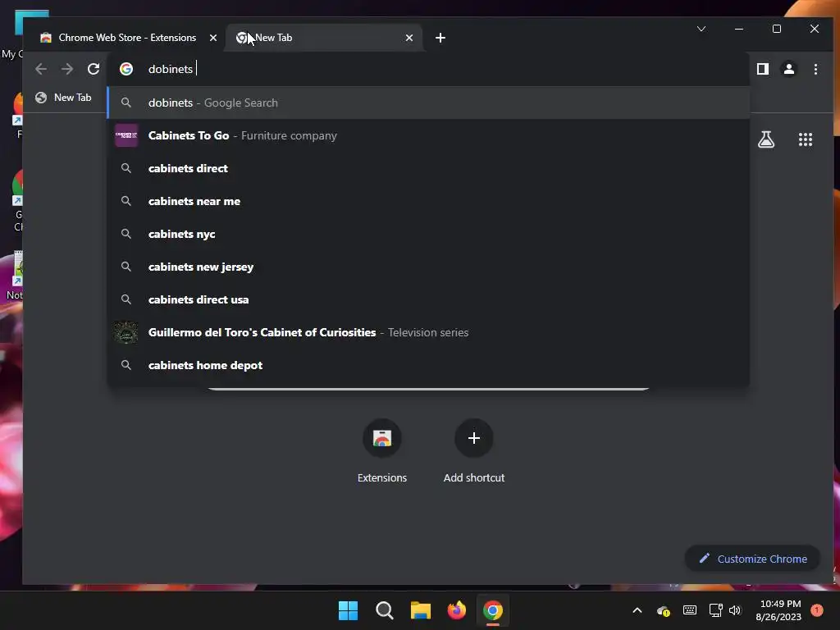Open the Chrome side panel
The width and height of the screenshot is (840, 630).
coord(763,69)
